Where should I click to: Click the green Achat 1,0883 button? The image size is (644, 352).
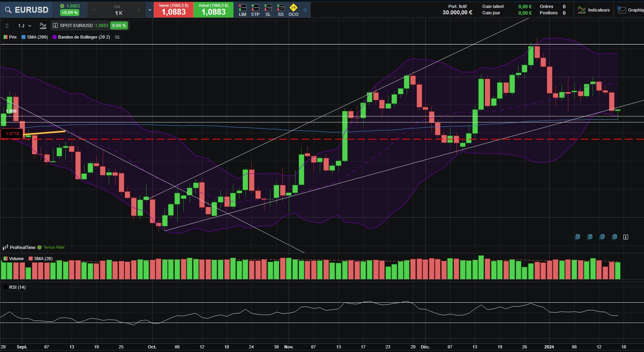coord(213,10)
